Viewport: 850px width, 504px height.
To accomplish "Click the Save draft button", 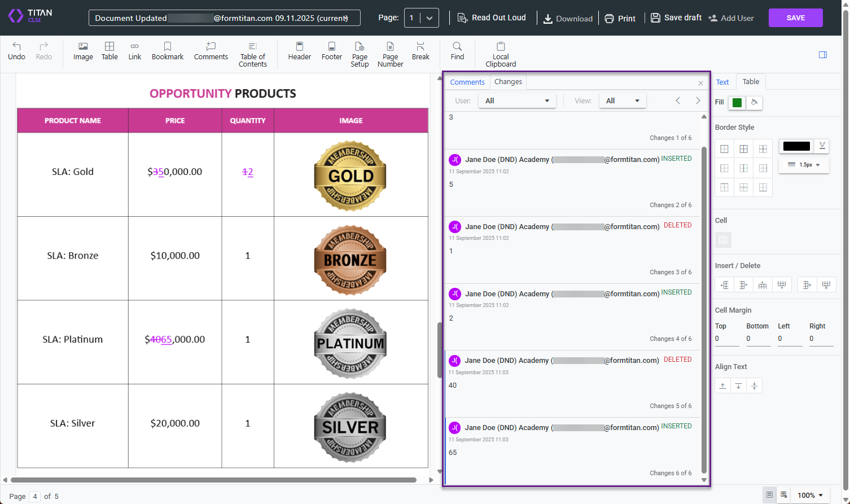I will tap(676, 18).
